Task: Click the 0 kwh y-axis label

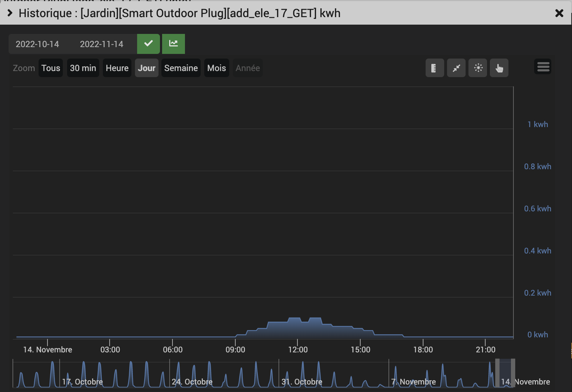Action: (538, 335)
